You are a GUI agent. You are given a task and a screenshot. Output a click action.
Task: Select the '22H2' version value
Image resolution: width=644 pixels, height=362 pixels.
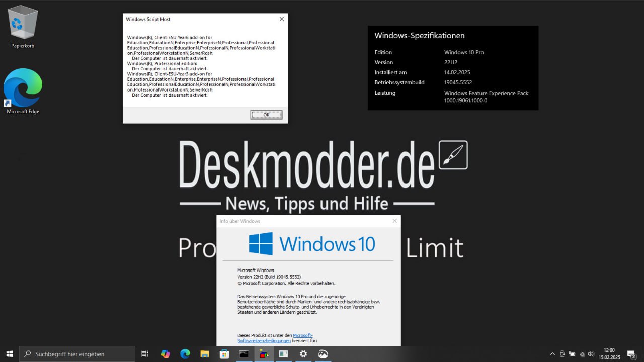[451, 62]
